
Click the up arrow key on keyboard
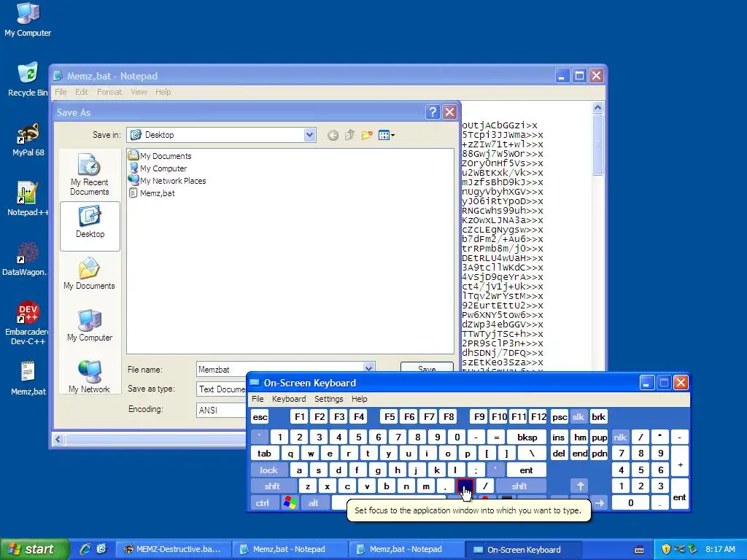(x=580, y=486)
